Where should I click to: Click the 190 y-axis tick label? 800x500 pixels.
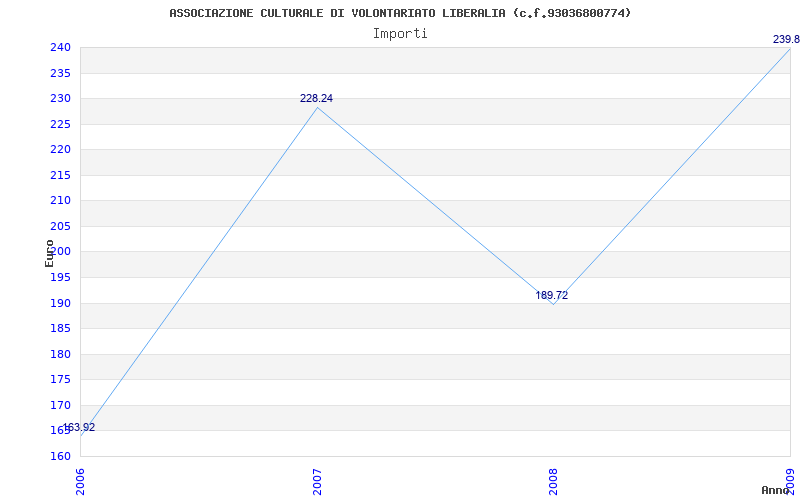click(x=60, y=303)
